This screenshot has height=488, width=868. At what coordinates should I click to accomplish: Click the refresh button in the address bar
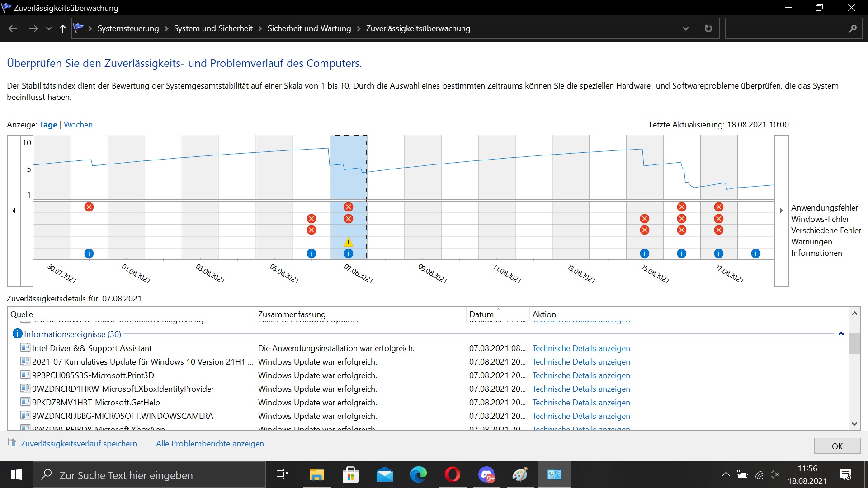tap(708, 28)
